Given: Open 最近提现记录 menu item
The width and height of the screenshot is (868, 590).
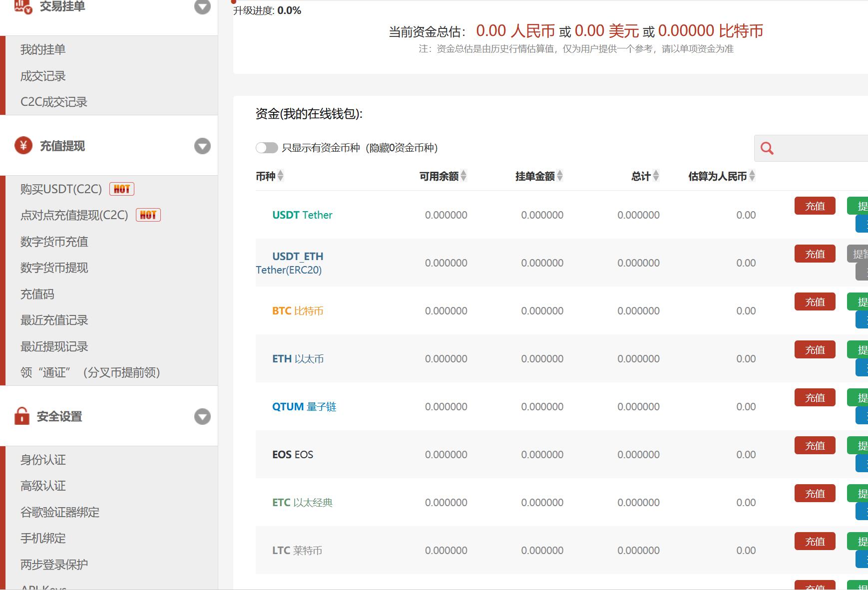Looking at the screenshot, I should pos(54,346).
